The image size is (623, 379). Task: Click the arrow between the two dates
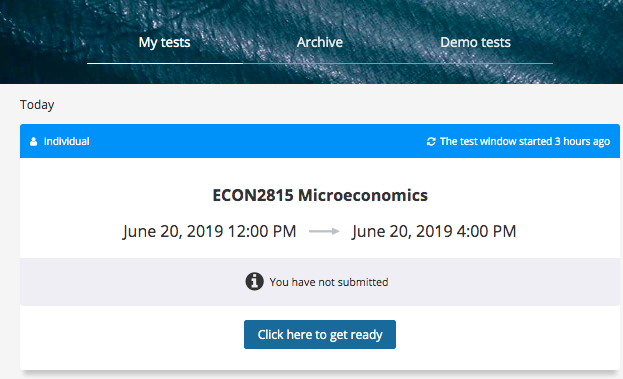(324, 231)
